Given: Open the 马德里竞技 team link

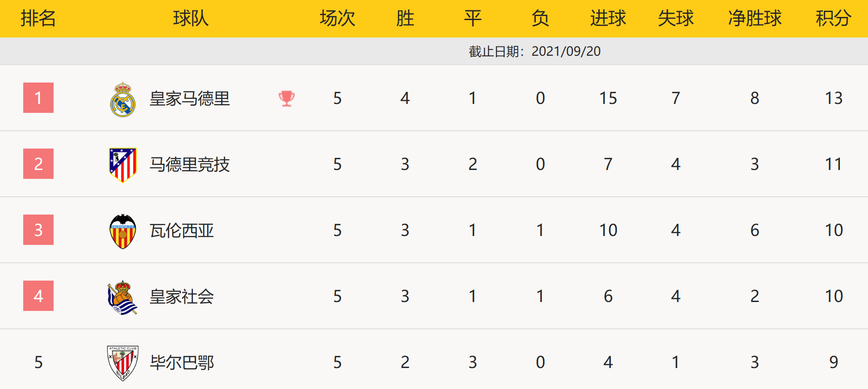Looking at the screenshot, I should coord(189,165).
